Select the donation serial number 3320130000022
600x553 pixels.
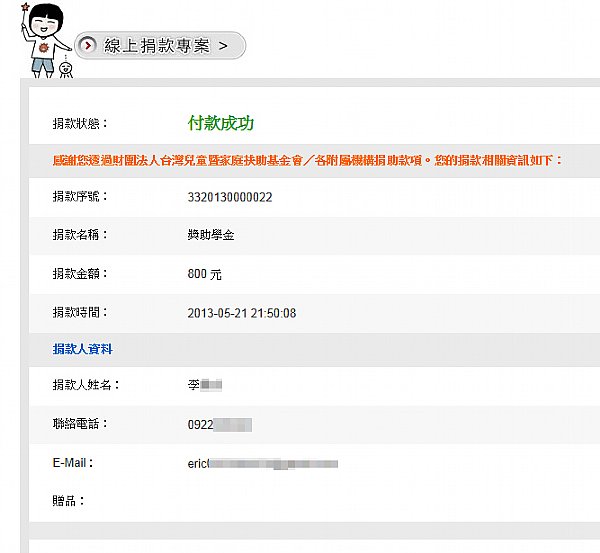tap(230, 197)
